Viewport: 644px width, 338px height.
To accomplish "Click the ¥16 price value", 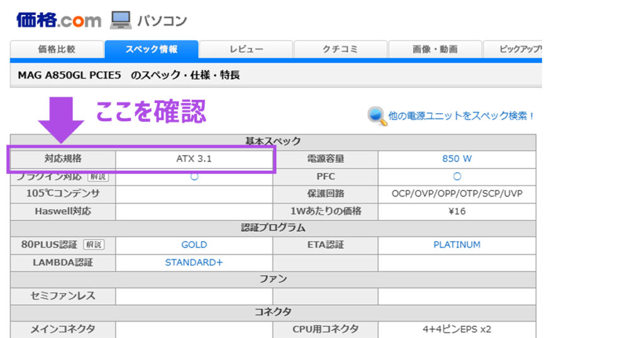I will (457, 211).
